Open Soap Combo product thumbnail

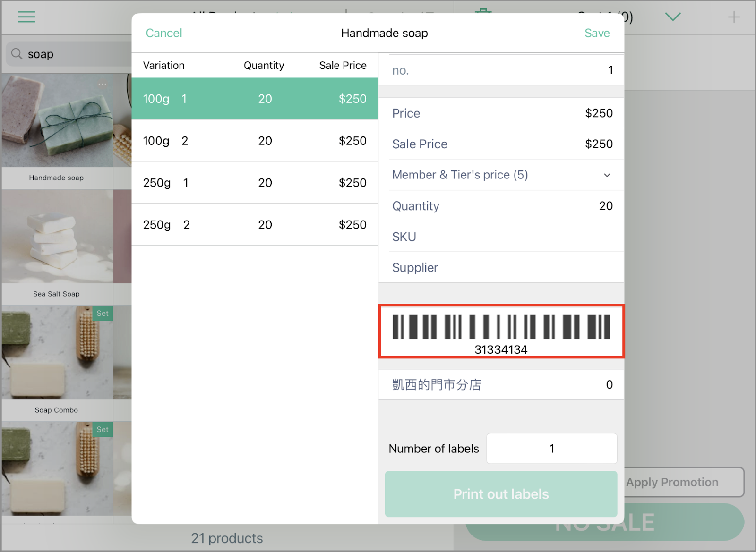click(x=57, y=352)
